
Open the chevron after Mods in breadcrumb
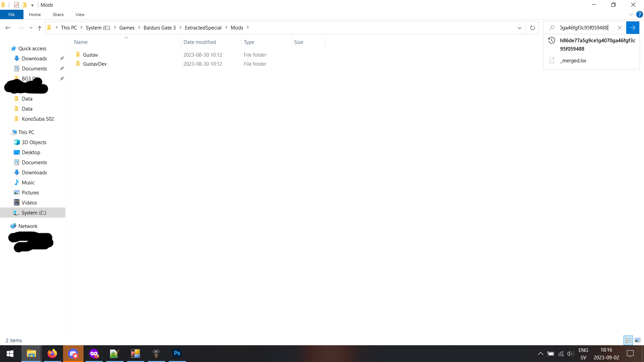[248, 28]
